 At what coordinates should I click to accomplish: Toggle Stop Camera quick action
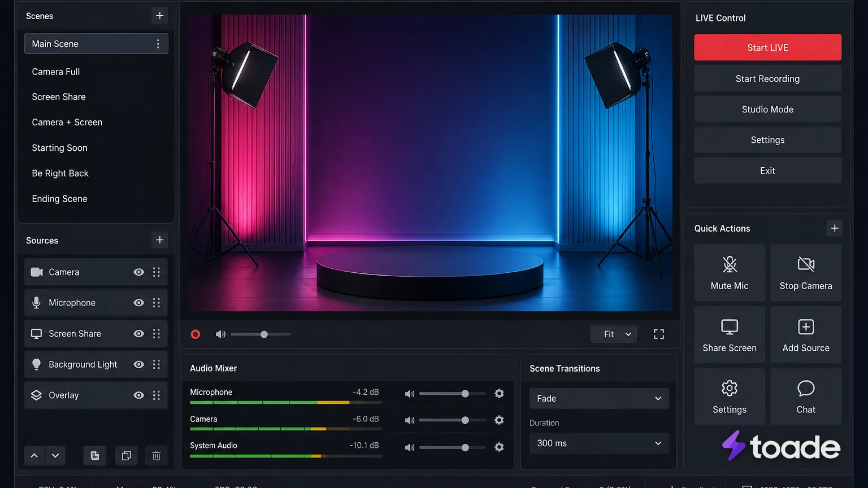click(x=806, y=273)
